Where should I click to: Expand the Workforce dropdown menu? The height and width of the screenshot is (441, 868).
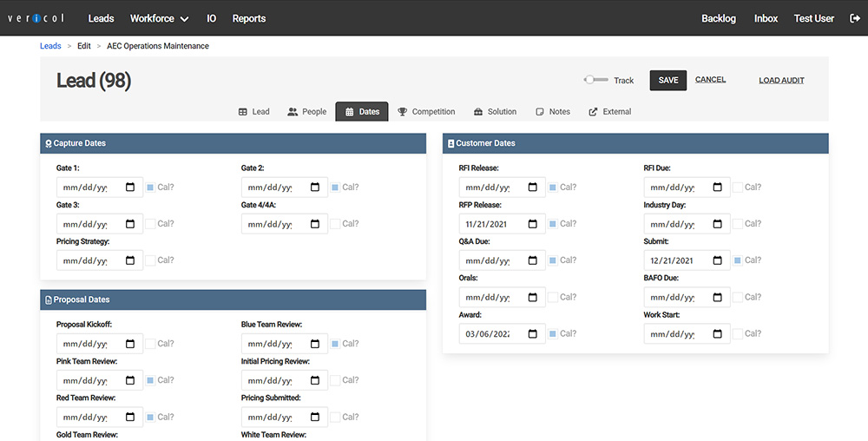pos(159,18)
